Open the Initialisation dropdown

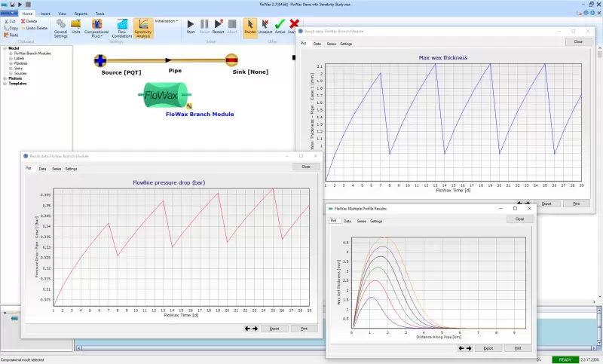(166, 21)
